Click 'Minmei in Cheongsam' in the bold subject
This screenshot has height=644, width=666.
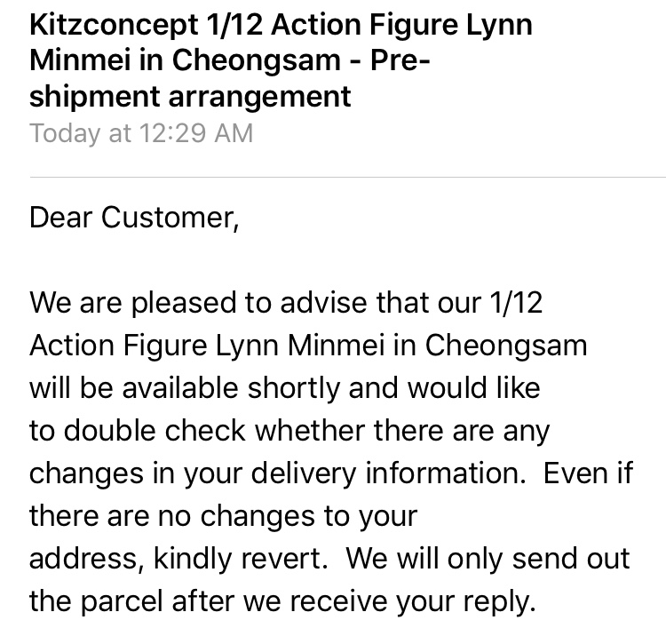click(186, 60)
